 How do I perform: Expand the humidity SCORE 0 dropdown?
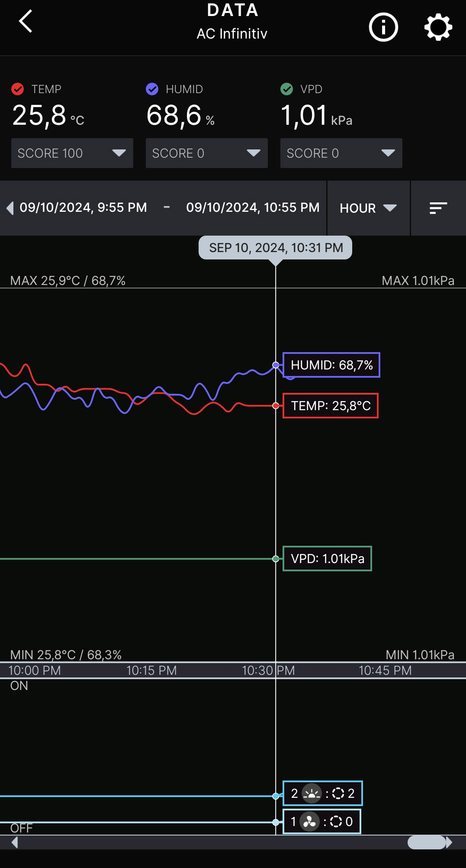pyautogui.click(x=206, y=153)
